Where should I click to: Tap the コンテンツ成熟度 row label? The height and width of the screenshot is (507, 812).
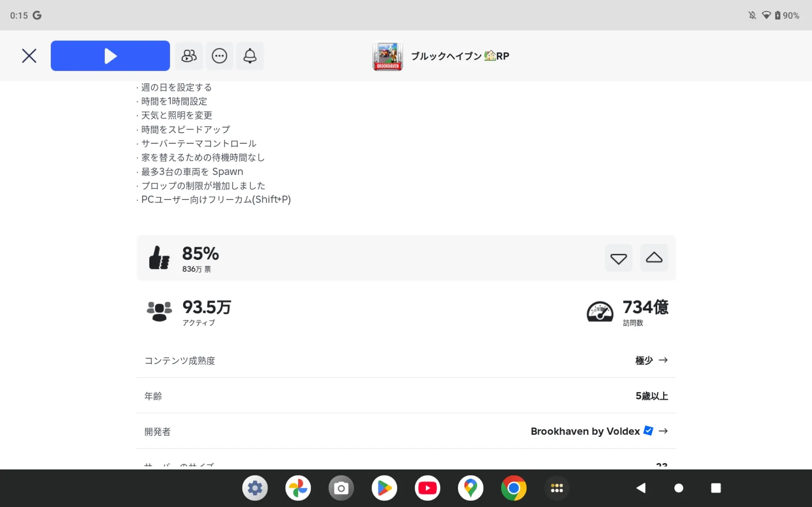[180, 361]
